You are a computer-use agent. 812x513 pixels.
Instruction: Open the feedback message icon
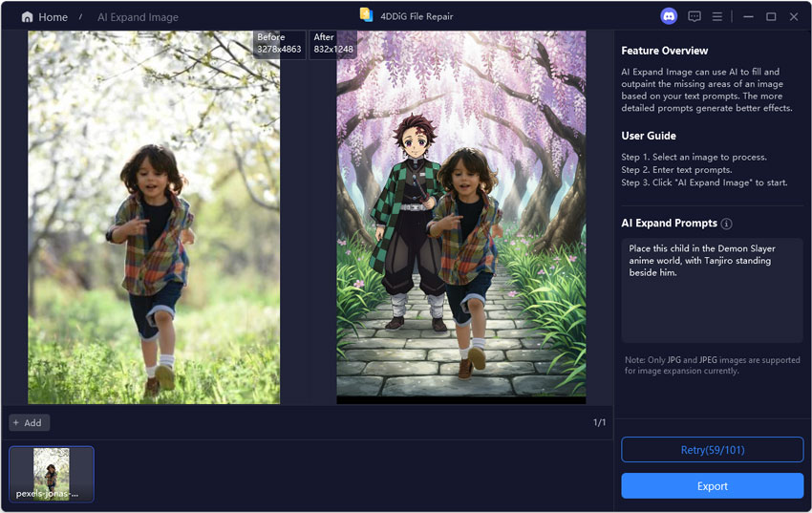coord(694,16)
